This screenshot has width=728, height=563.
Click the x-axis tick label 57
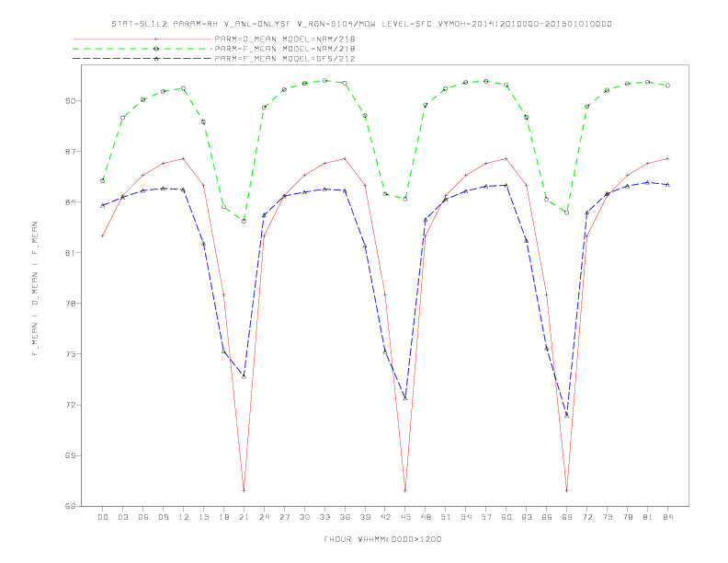486,517
